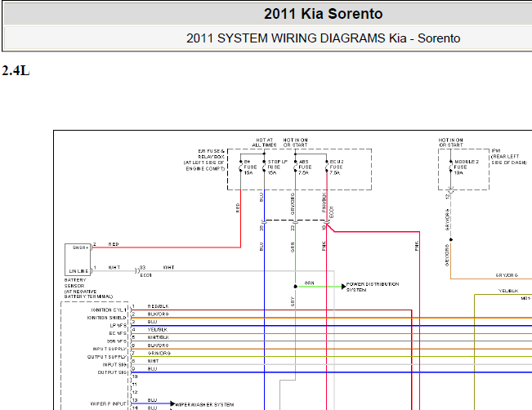Viewport: 532px width, 410px height.
Task: Click the 'HOT AT ALL TIMES' label
Action: point(264,142)
